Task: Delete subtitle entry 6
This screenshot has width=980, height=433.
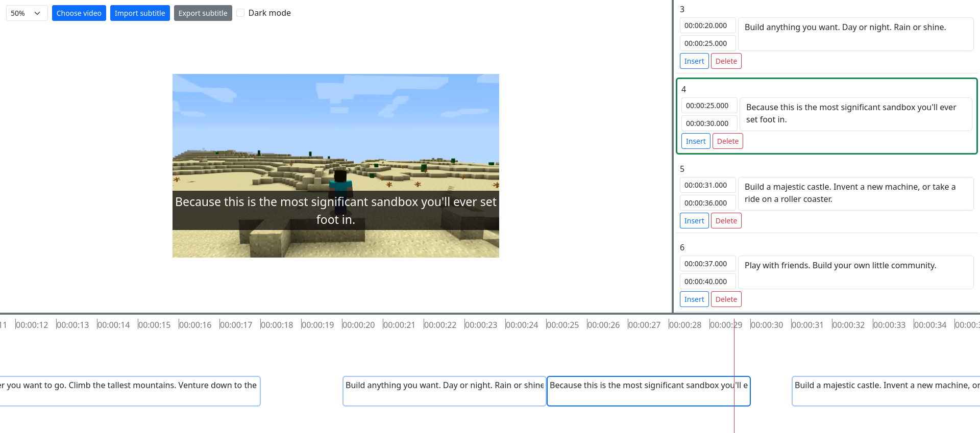Action: (726, 299)
